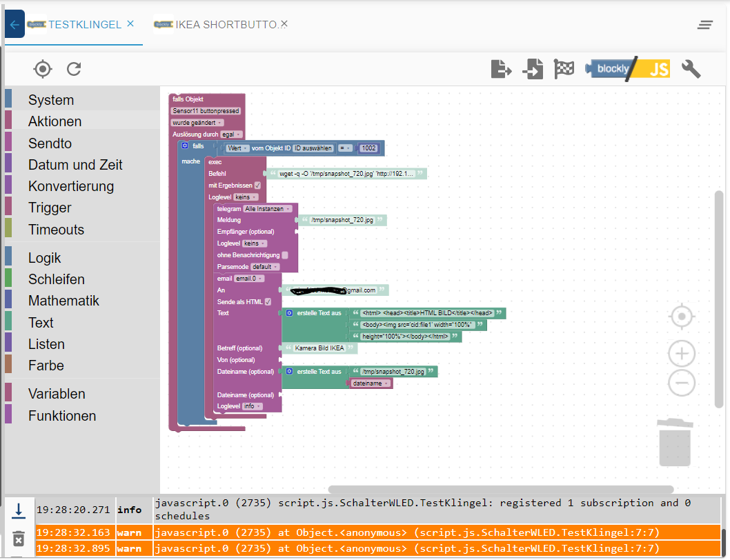Image resolution: width=730 pixels, height=560 pixels.
Task: Open the email Loglevel info dropdown
Action: (x=253, y=406)
